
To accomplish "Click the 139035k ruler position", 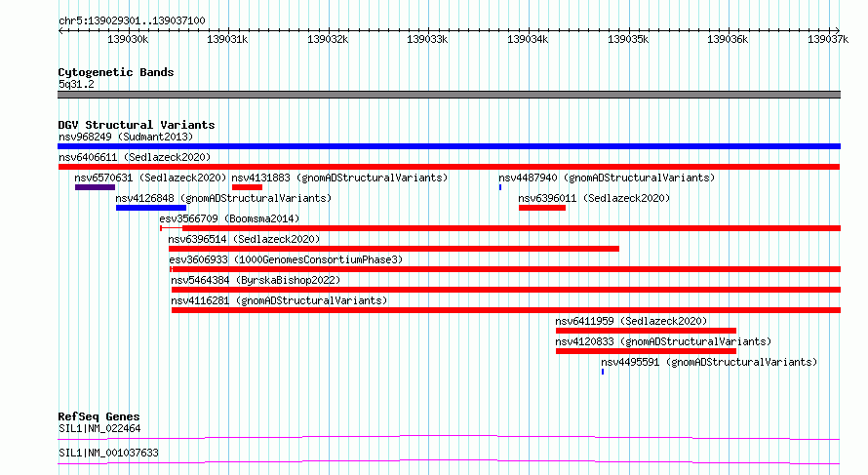I will (628, 39).
